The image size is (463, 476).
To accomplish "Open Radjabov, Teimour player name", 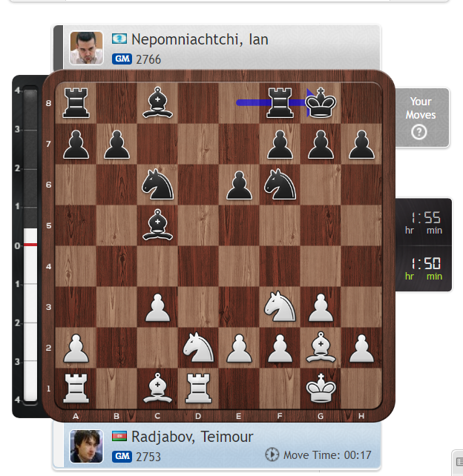I will 192,437.
